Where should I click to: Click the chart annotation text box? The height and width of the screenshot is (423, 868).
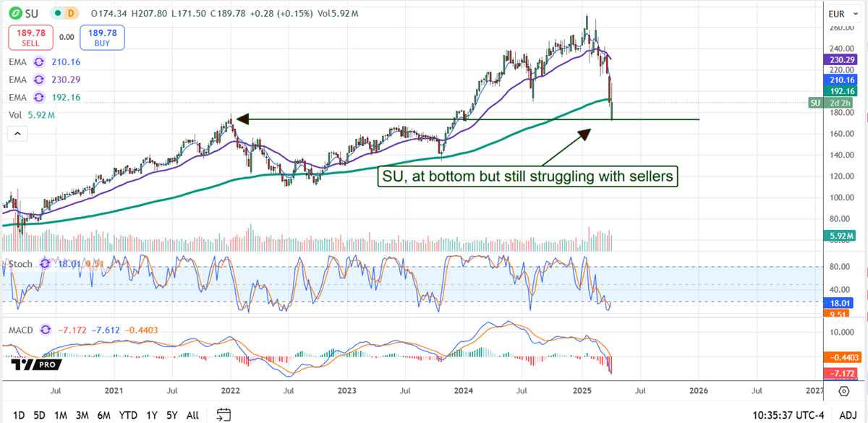[x=527, y=175]
